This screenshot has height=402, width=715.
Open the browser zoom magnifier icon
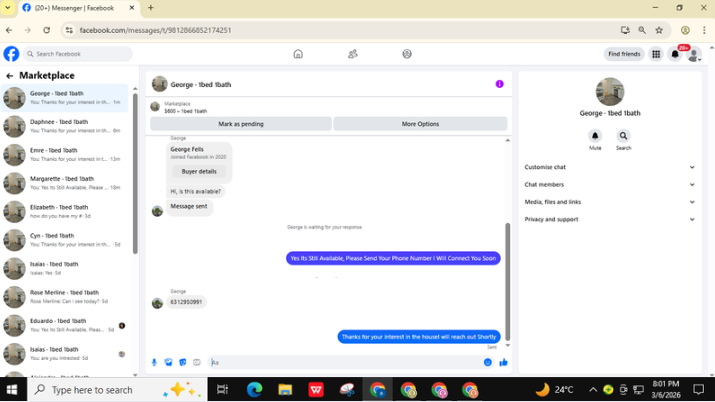[x=642, y=30]
